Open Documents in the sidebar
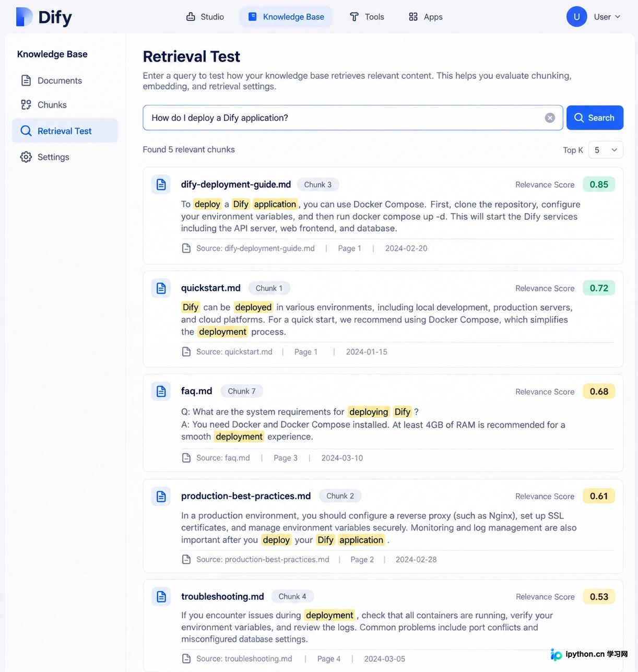This screenshot has height=672, width=638. click(x=65, y=80)
